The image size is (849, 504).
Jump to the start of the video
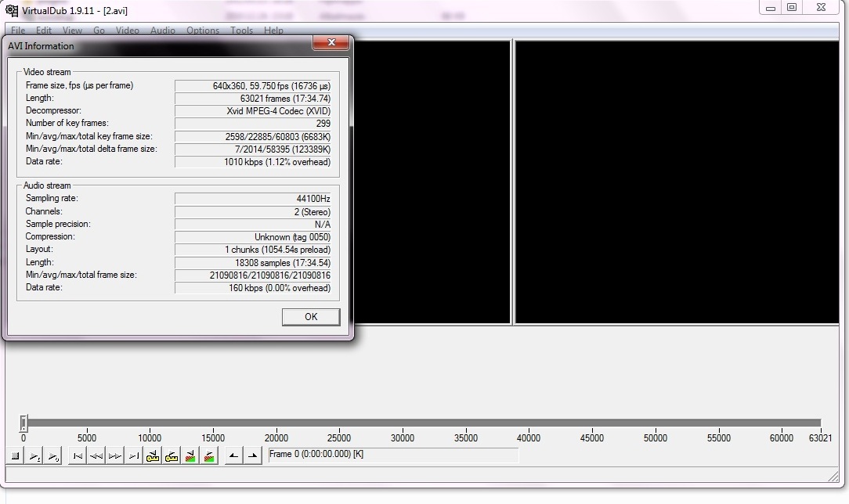click(x=78, y=456)
